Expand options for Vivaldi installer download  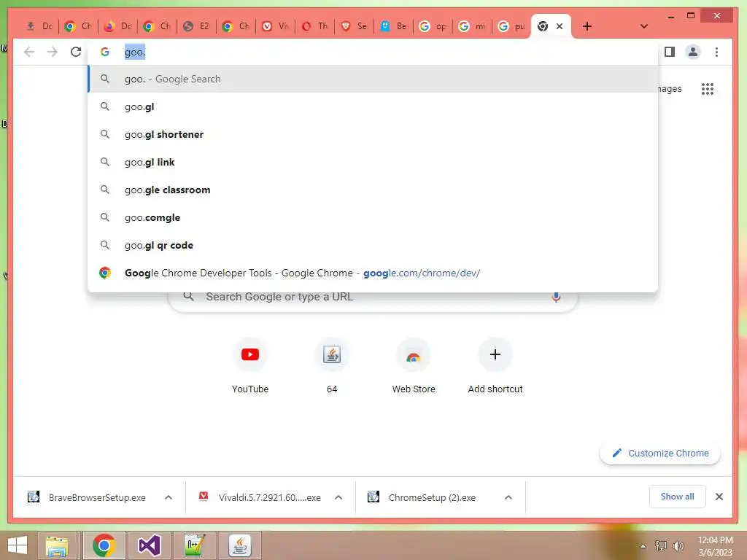[x=338, y=497]
